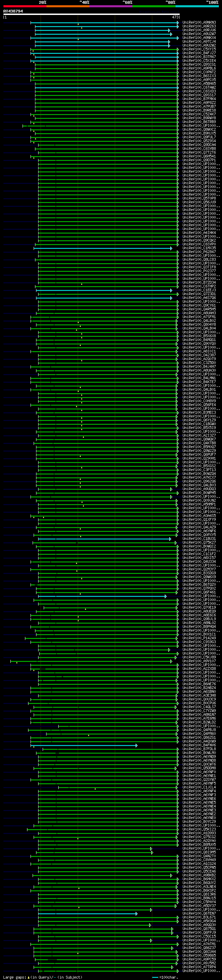Select UniRef100_Q9SS17 label
The height and width of the screenshot is (980, 222).
pyautogui.click(x=199, y=95)
